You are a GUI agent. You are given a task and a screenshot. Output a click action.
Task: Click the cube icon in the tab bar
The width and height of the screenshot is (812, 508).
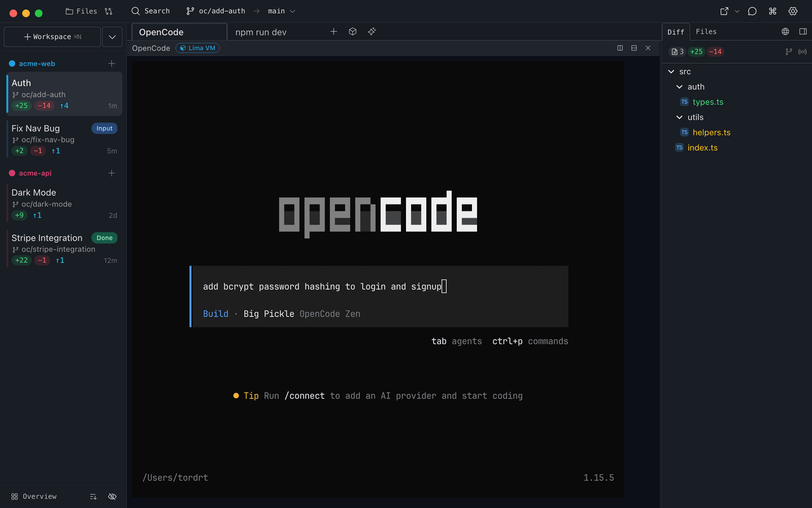pyautogui.click(x=353, y=31)
